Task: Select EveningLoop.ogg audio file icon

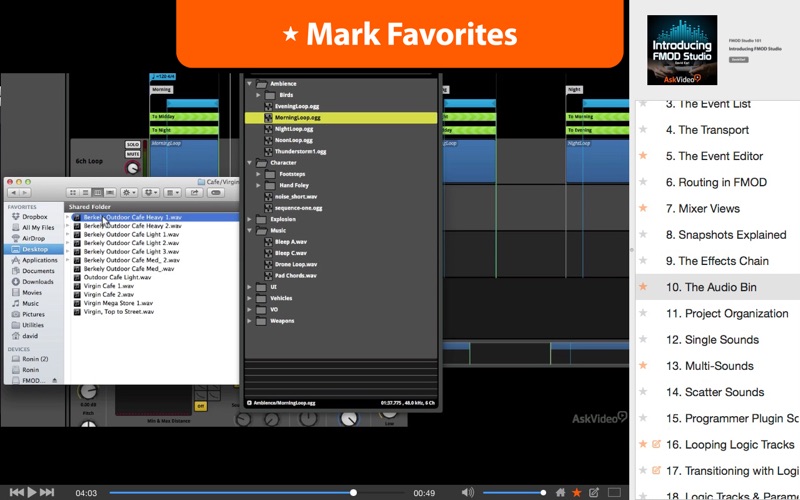Action: (x=268, y=106)
